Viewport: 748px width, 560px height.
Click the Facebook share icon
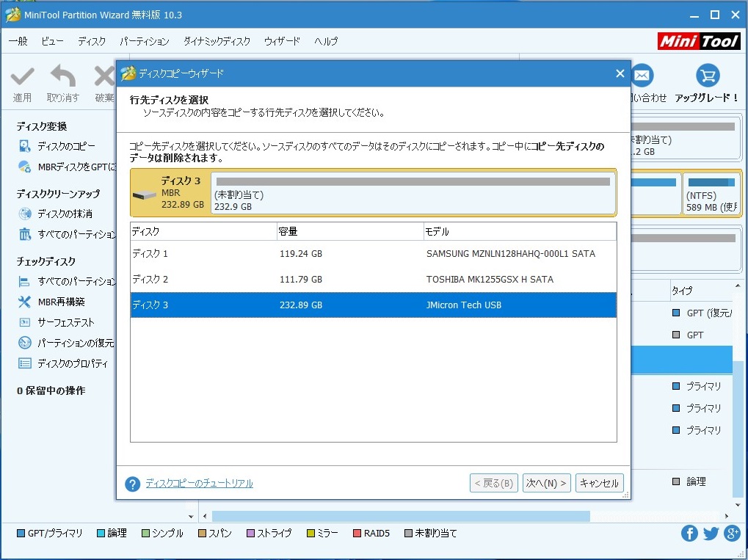pyautogui.click(x=689, y=534)
